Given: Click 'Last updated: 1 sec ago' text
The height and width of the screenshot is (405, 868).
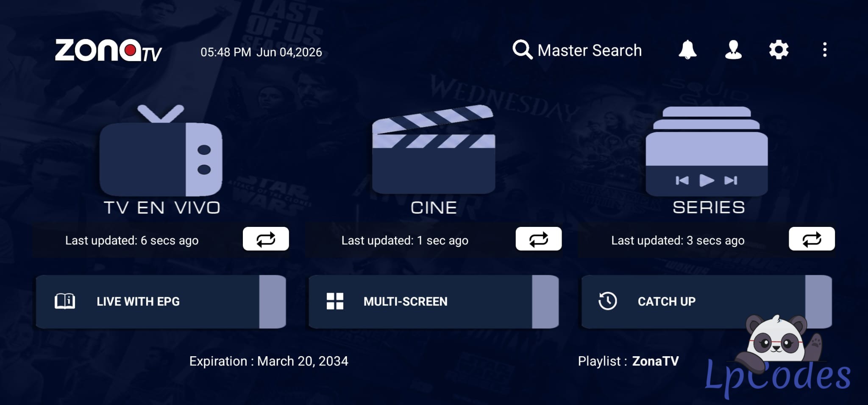Looking at the screenshot, I should (405, 240).
